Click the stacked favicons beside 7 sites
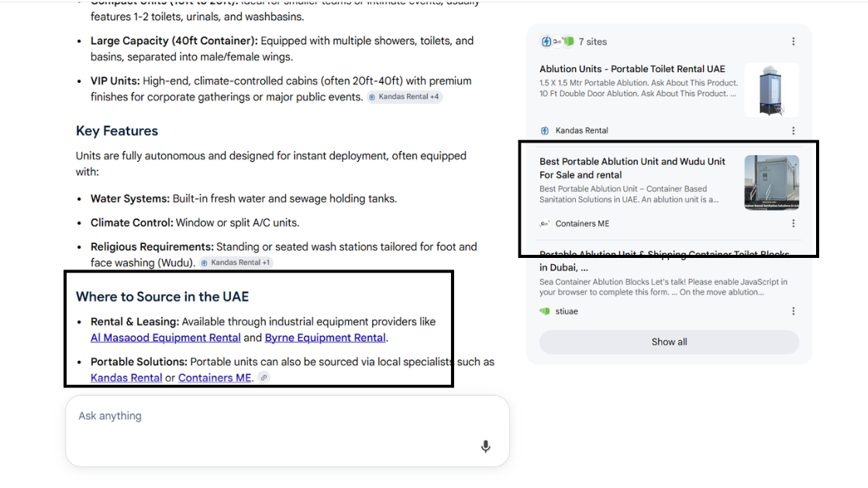This screenshot has height=488, width=868. pyautogui.click(x=557, y=42)
